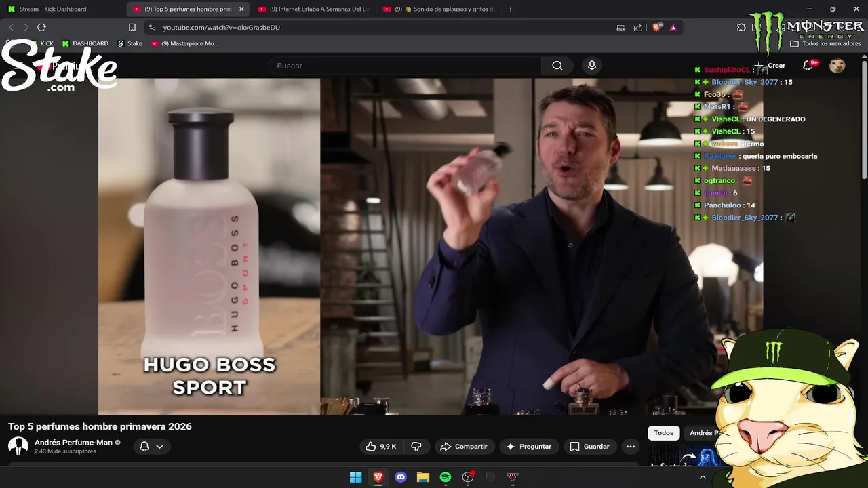Expand the subscription notification bell dropdown

[152, 446]
